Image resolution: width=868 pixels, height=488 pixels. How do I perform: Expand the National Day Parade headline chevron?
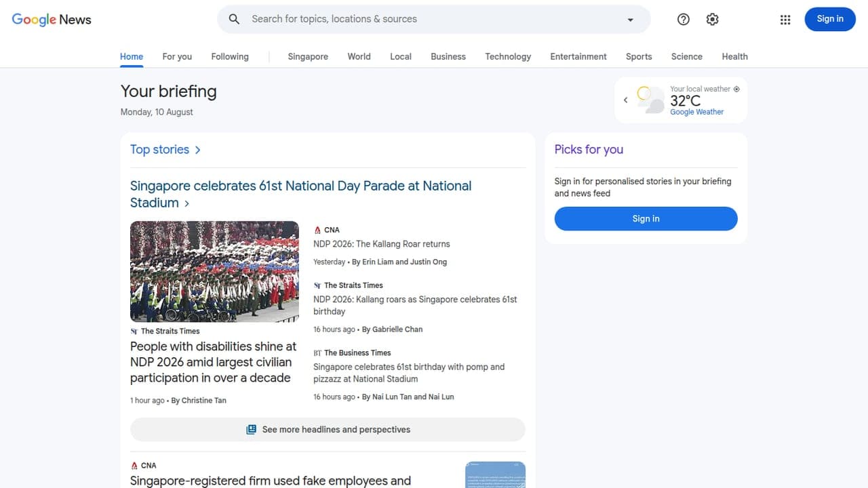point(186,203)
